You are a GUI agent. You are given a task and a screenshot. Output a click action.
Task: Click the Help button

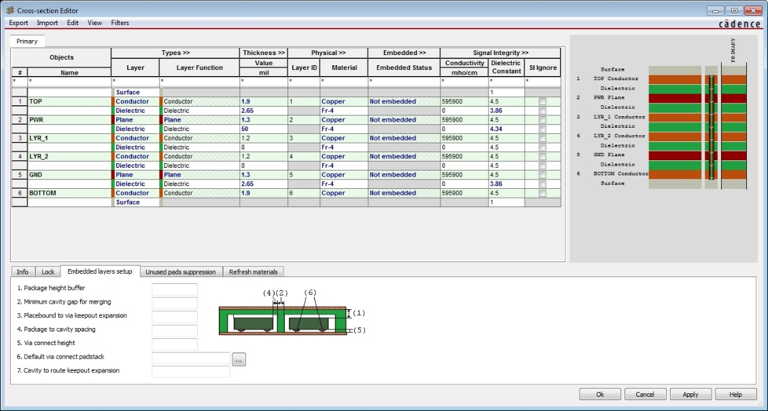736,394
